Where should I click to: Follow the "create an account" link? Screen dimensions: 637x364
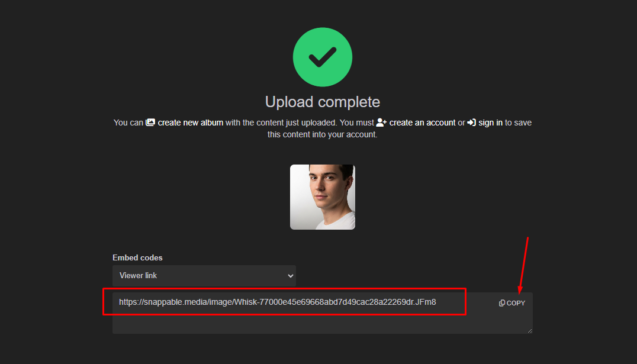click(x=423, y=123)
